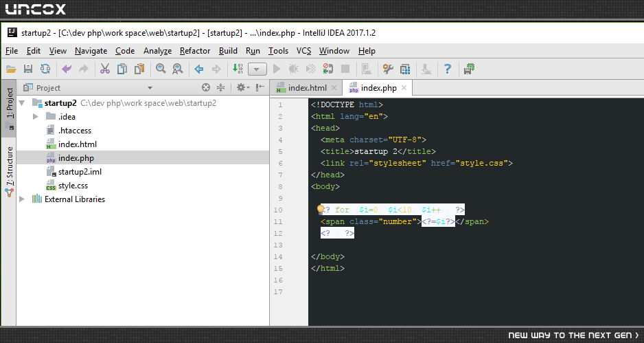
Task: Click the Cut scissors icon
Action: pyautogui.click(x=105, y=69)
